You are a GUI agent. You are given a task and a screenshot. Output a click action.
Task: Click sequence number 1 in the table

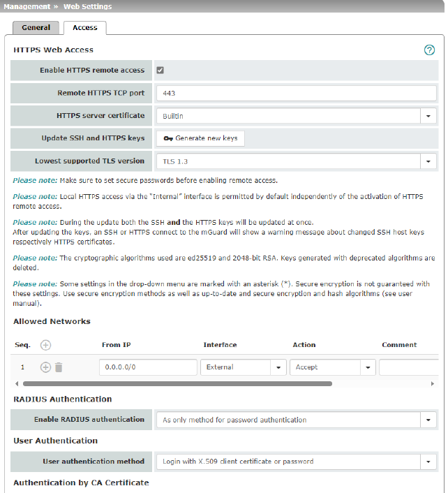(x=22, y=367)
